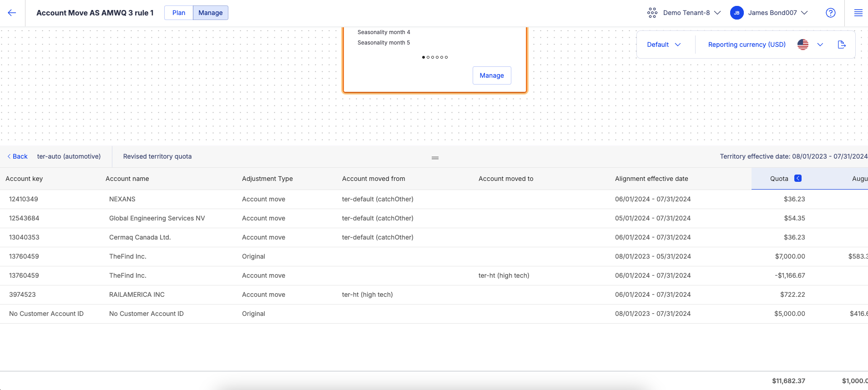Click the $722.22 quota value
This screenshot has height=390, width=868.
tap(792, 295)
